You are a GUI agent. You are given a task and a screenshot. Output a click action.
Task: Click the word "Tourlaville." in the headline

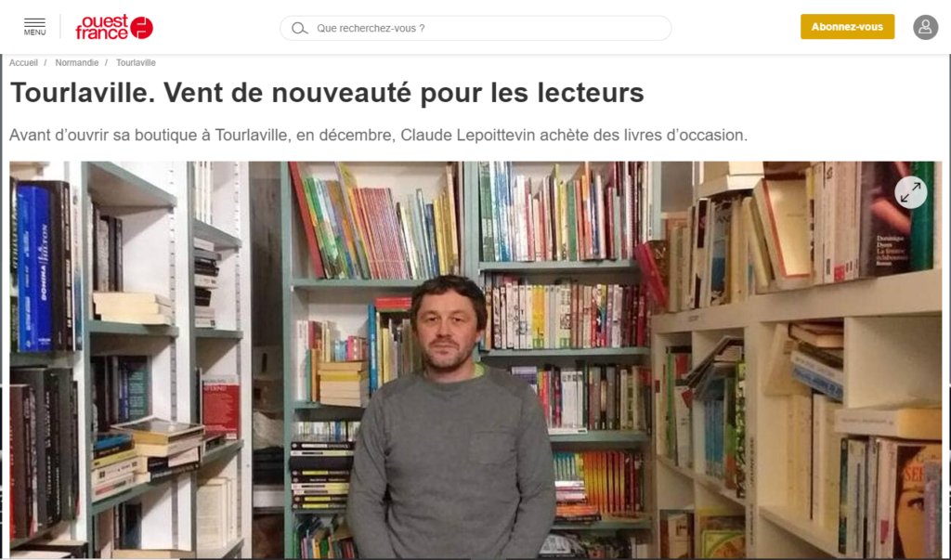(83, 93)
